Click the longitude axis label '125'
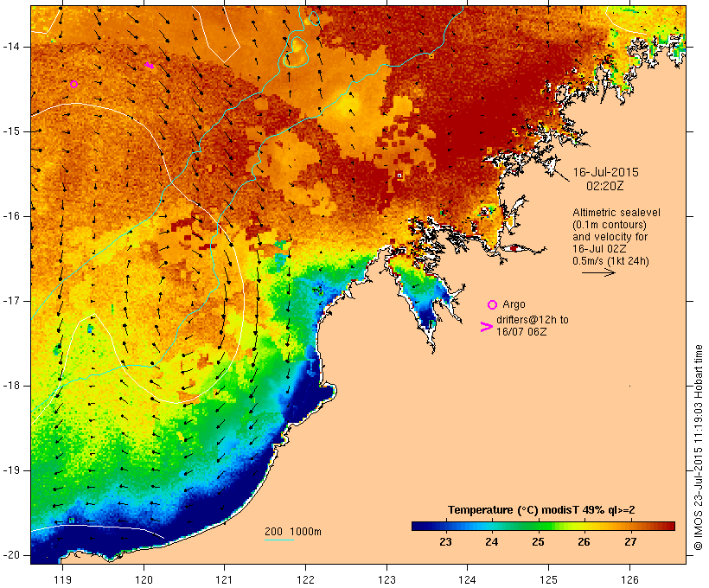 (548, 580)
